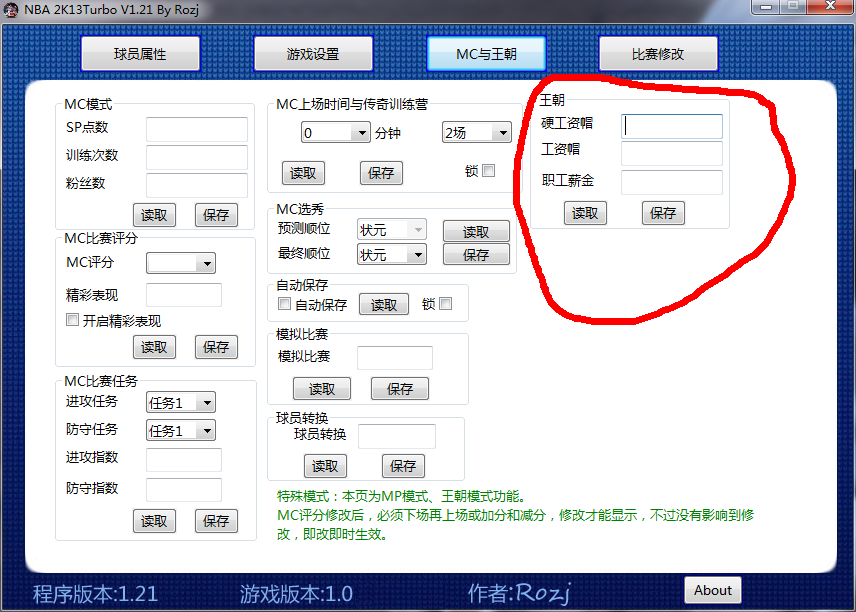Click 保存 in the MC比赛任务 group

pos(216,521)
